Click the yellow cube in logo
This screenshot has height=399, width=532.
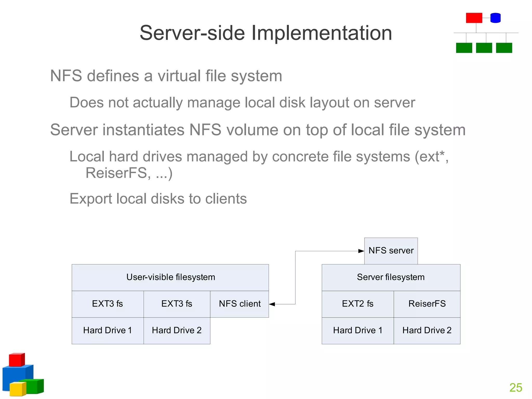17,389
